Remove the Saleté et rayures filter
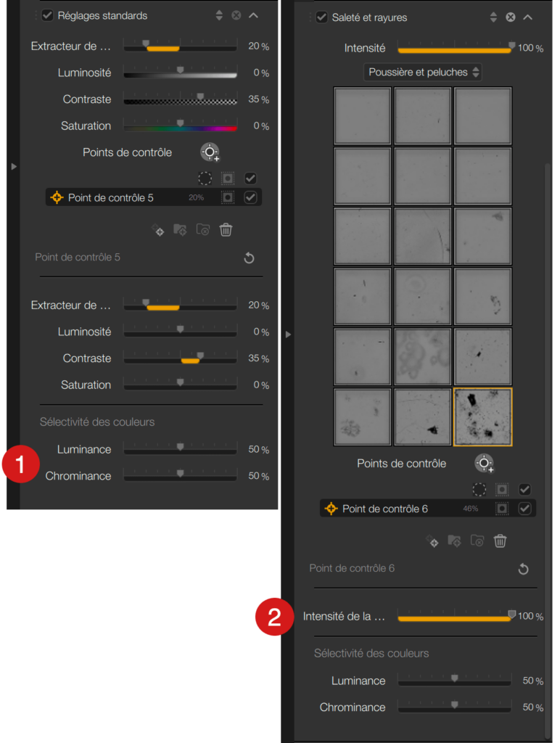This screenshot has height=743, width=560. (510, 17)
